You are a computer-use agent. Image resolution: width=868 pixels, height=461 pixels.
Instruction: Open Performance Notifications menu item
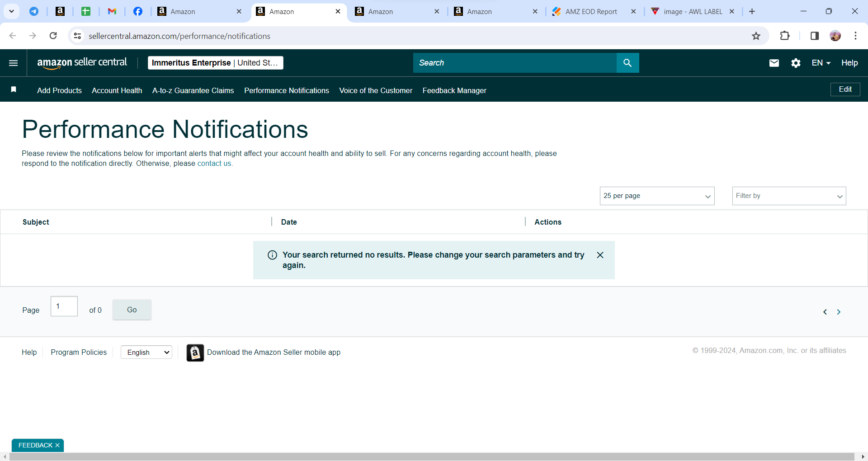tap(287, 90)
